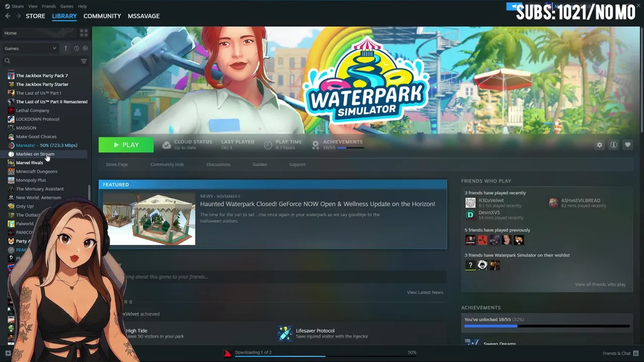
Task: Open Haunted Waterpark Closed news headline
Action: tap(317, 204)
